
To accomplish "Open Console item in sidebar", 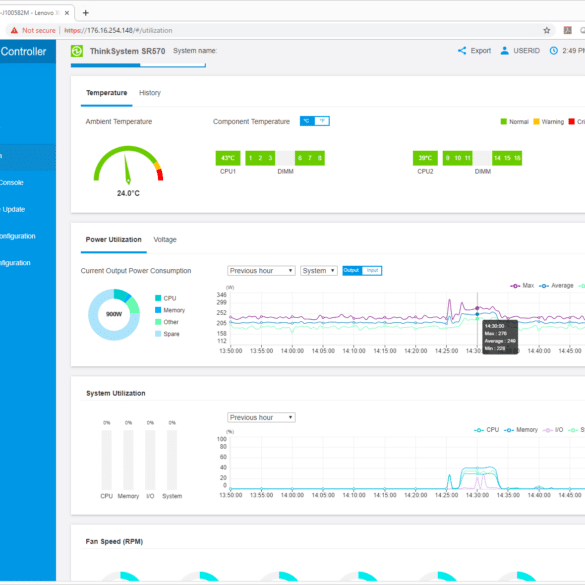I will pos(11,182).
